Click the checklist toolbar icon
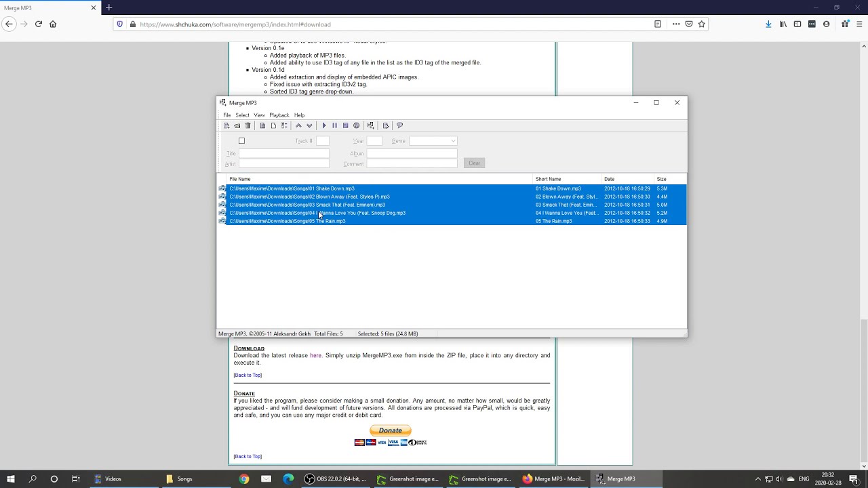 (284, 125)
